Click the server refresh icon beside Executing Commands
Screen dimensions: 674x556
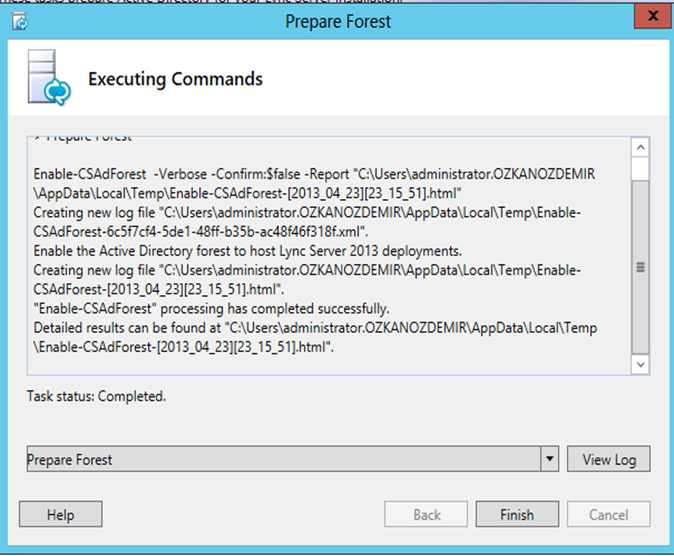click(49, 77)
